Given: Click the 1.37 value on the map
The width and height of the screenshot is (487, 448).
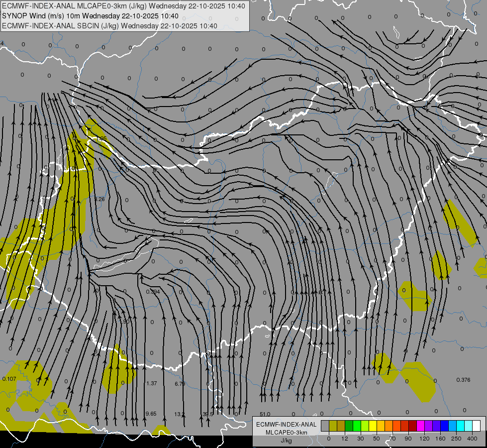Looking at the screenshot, I should (152, 383).
